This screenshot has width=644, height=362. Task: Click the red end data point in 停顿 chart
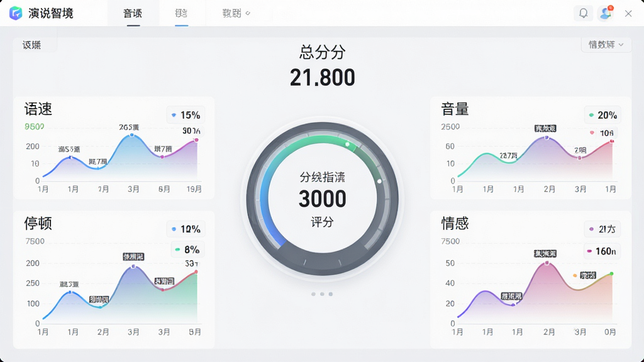[196, 271]
